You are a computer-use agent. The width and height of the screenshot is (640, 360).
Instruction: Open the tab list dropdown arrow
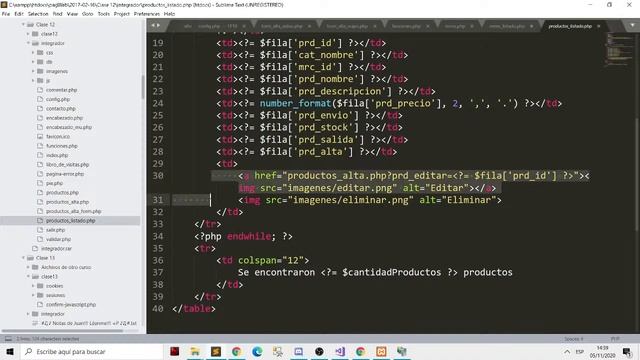point(632,26)
